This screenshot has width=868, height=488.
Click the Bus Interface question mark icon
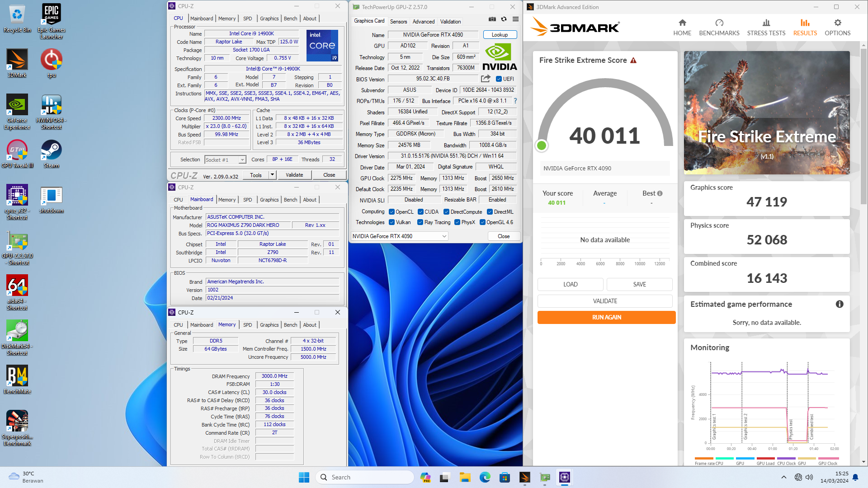(515, 101)
